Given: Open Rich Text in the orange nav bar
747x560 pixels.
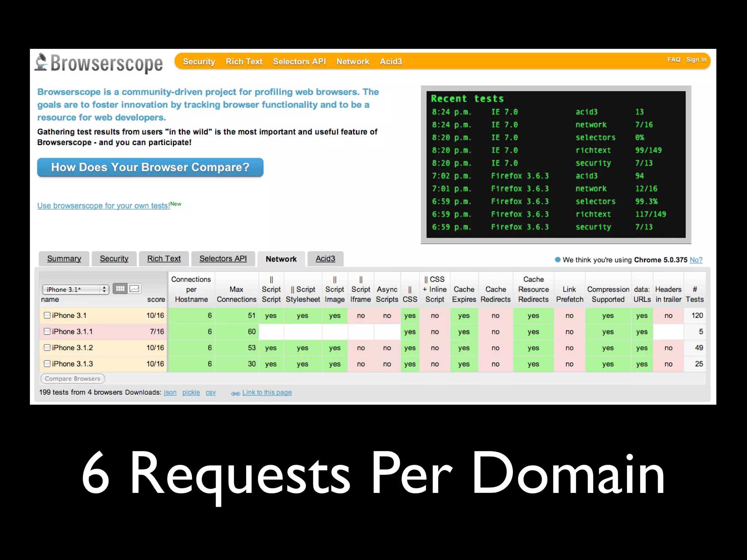Looking at the screenshot, I should [x=244, y=62].
